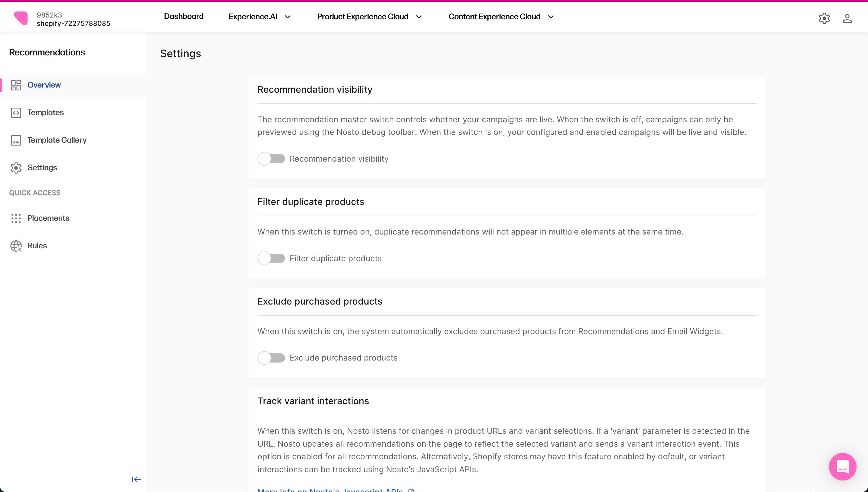This screenshot has width=868, height=492.
Task: Open the user profile icon
Action: (847, 18)
